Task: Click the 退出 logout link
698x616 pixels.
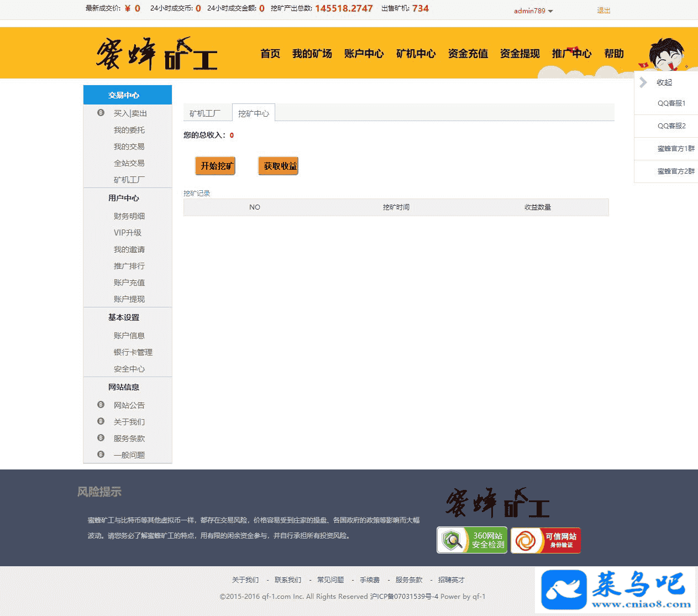Action: tap(603, 11)
